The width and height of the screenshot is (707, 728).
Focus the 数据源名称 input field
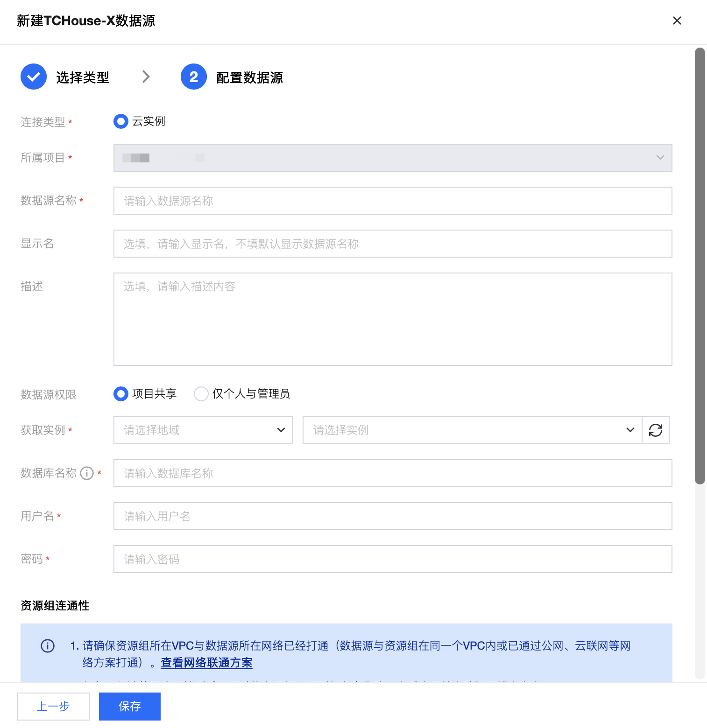[x=393, y=201]
